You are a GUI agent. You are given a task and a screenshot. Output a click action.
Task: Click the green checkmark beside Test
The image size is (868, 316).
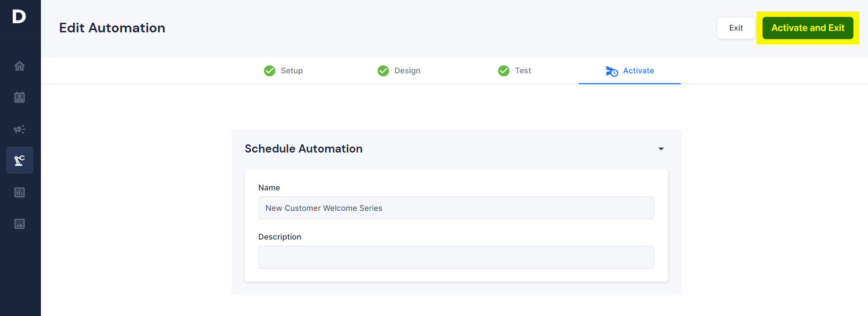[x=504, y=71]
